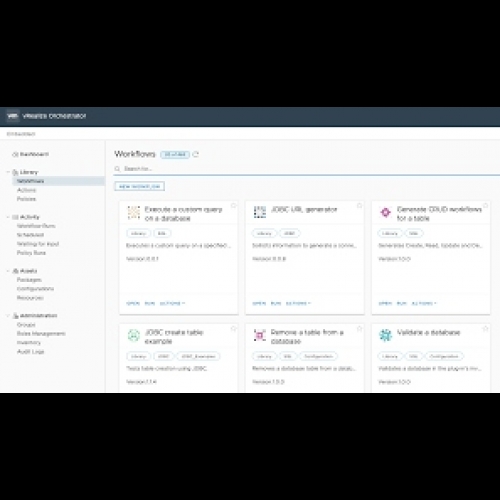Click Run on the Generate CRUD workflows card
The height and width of the screenshot is (500, 500).
pyautogui.click(x=402, y=303)
